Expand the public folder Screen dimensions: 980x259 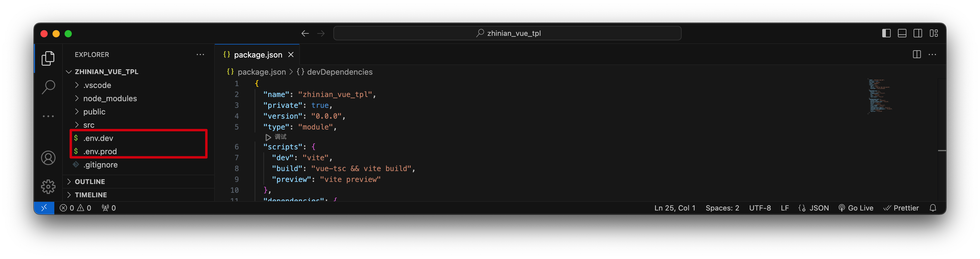pos(139,112)
